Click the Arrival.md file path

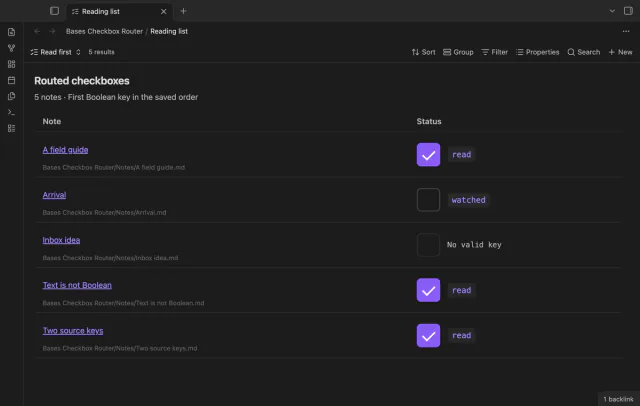coord(104,213)
